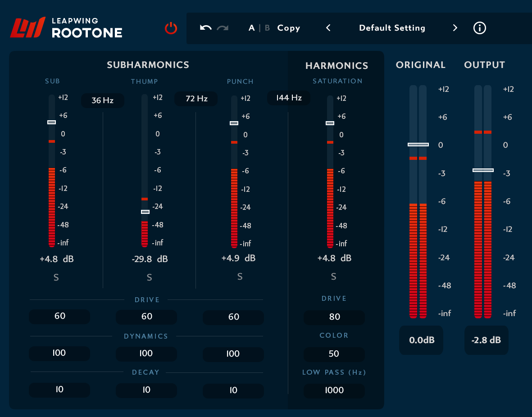Image resolution: width=532 pixels, height=417 pixels.
Task: Click the Saturation Drive value of 80
Action: tap(334, 317)
